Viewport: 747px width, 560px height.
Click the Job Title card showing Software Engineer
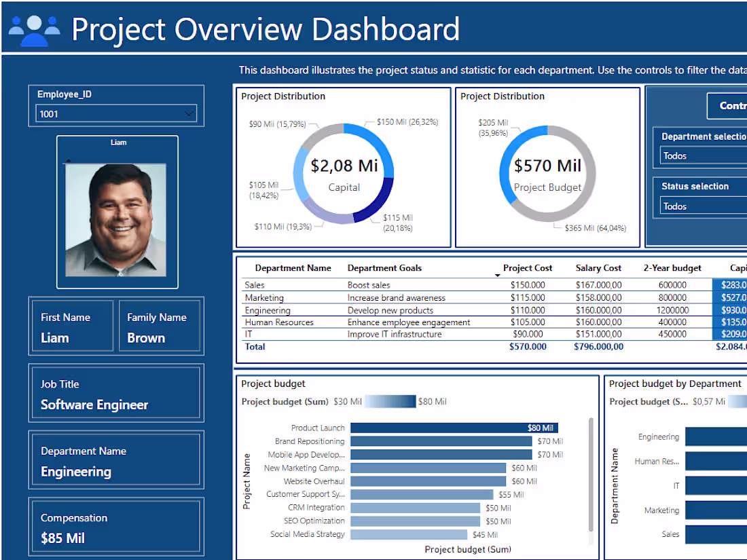(115, 394)
